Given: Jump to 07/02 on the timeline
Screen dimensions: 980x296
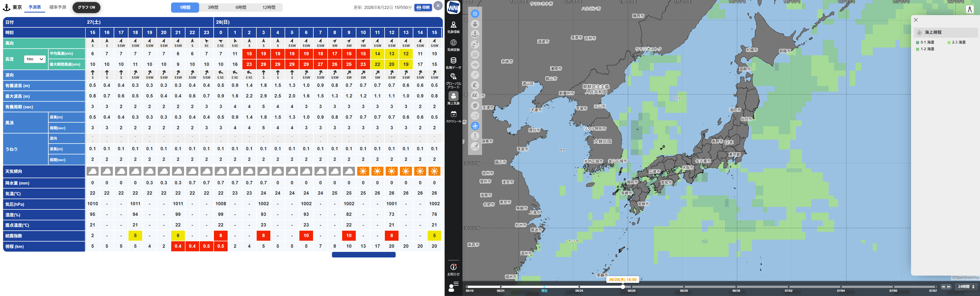Looking at the screenshot, I should (788, 291).
